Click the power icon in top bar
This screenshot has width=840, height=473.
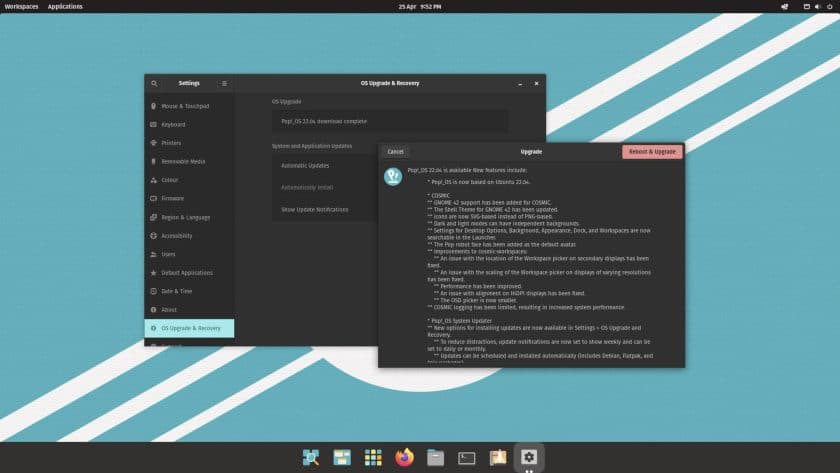click(x=830, y=6)
